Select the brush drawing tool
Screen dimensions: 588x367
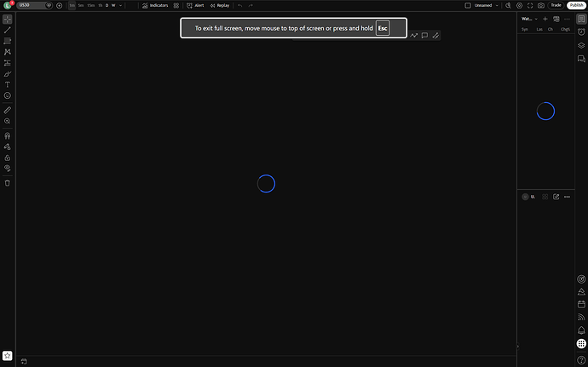click(x=7, y=74)
